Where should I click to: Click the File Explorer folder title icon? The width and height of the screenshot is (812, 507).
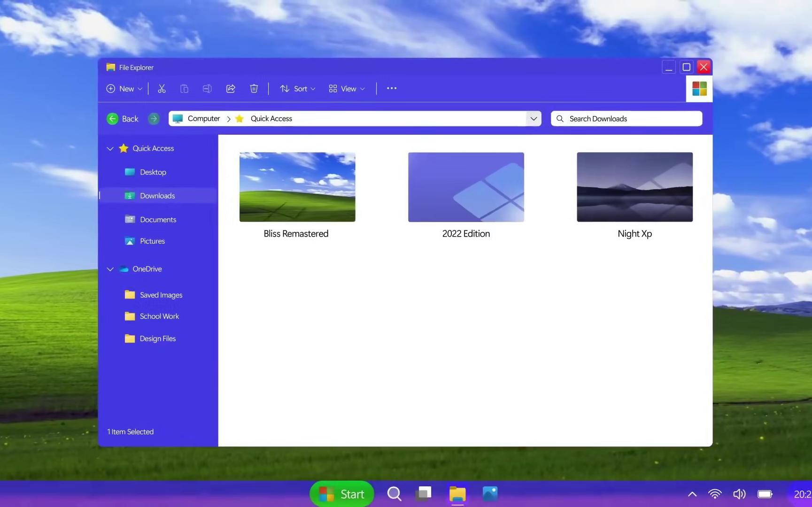coord(111,67)
